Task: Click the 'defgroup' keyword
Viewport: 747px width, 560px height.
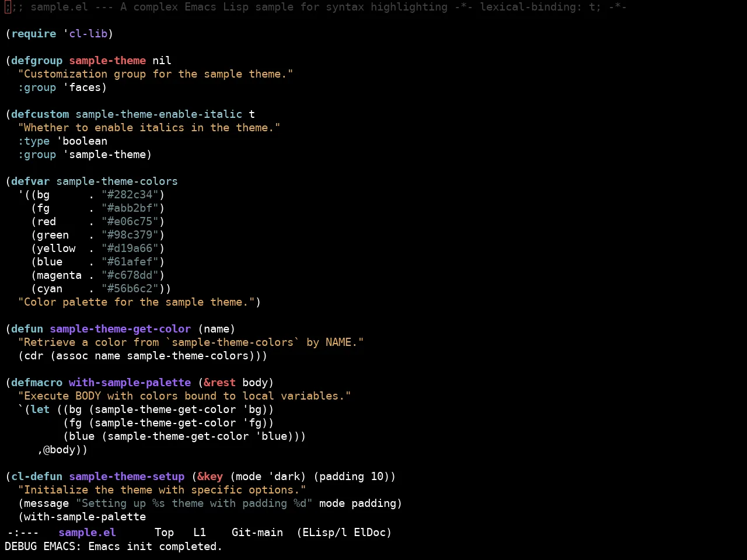Action: (37, 61)
